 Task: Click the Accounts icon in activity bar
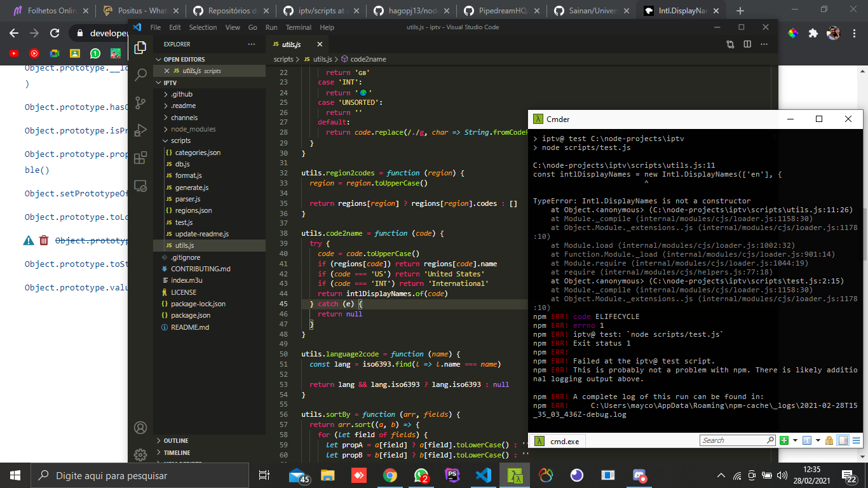coord(140,428)
